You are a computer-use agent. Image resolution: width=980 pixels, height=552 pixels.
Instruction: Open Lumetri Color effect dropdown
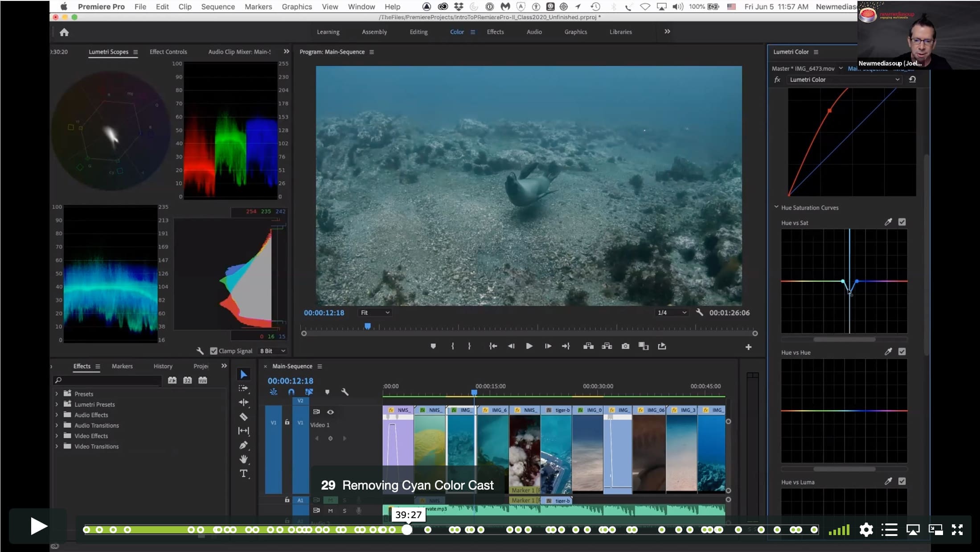pyautogui.click(x=844, y=79)
